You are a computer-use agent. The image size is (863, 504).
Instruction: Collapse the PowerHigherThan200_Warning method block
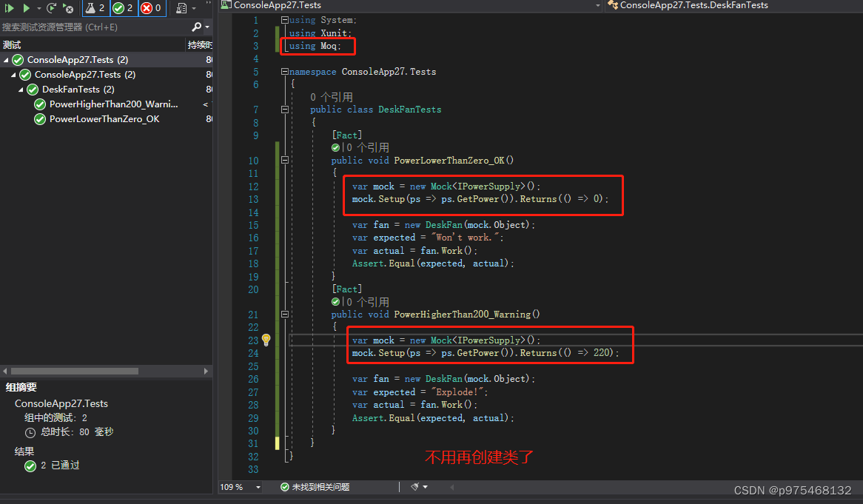284,315
